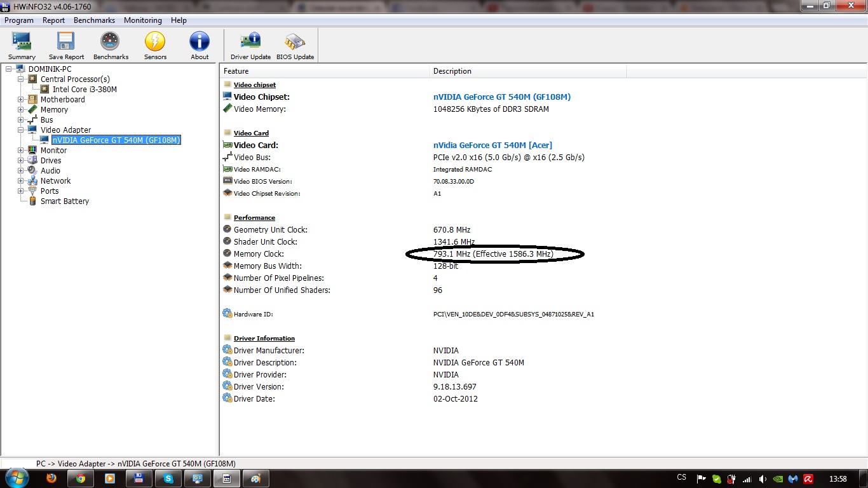Screen dimensions: 868x488
Task: Open the Summary toolbar icon
Action: pyautogui.click(x=22, y=46)
